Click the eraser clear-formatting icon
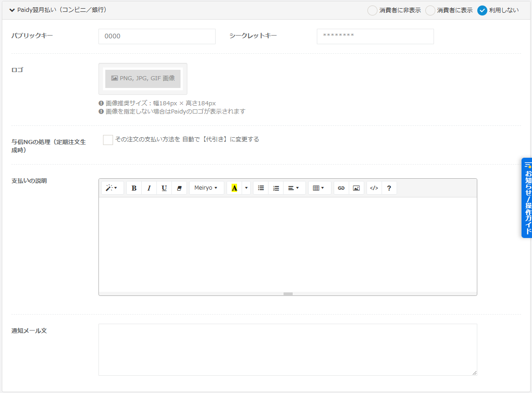Viewport: 532px width, 393px height. click(179, 188)
